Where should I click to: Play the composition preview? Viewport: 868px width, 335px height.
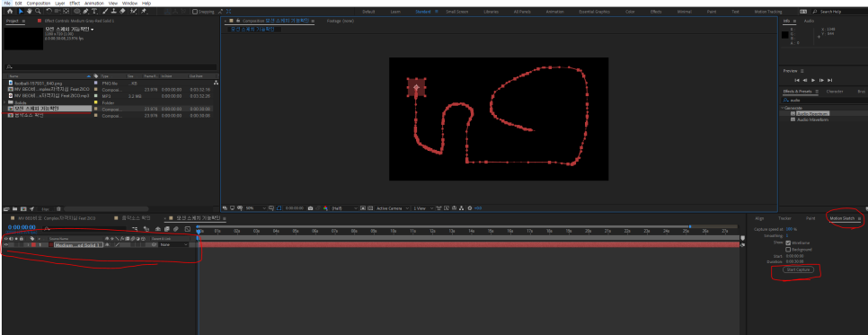(812, 80)
